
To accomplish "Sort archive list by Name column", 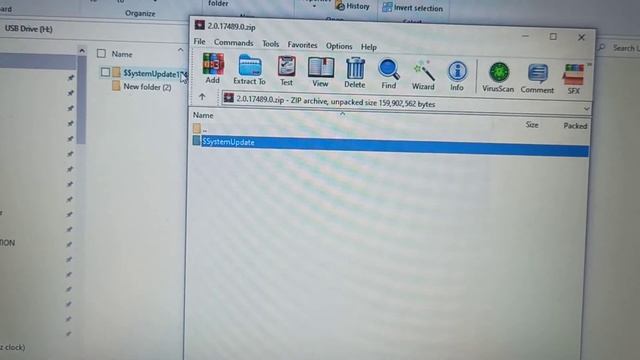I will tap(203, 116).
